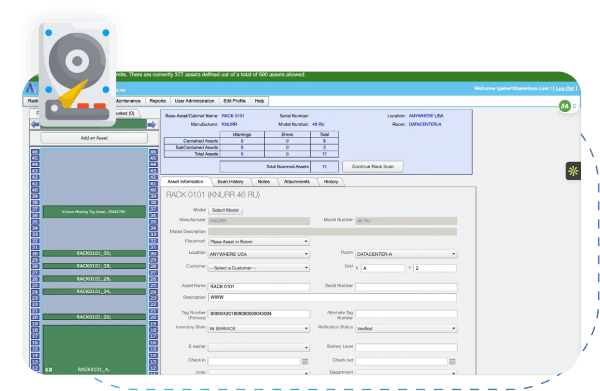Open the Select a Customer dropdown
Screen dimensions: 600x391
pos(259,268)
